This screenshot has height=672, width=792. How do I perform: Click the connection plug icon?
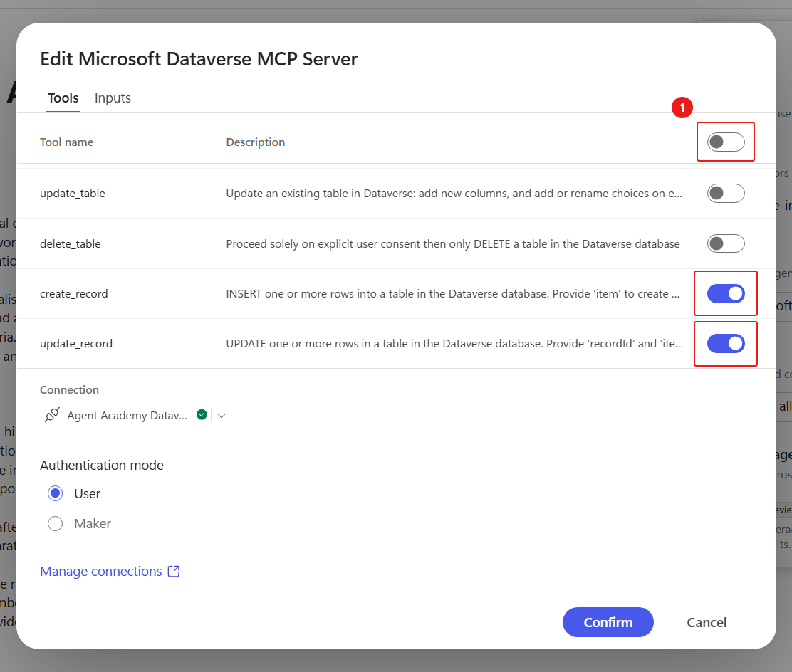pyautogui.click(x=52, y=415)
